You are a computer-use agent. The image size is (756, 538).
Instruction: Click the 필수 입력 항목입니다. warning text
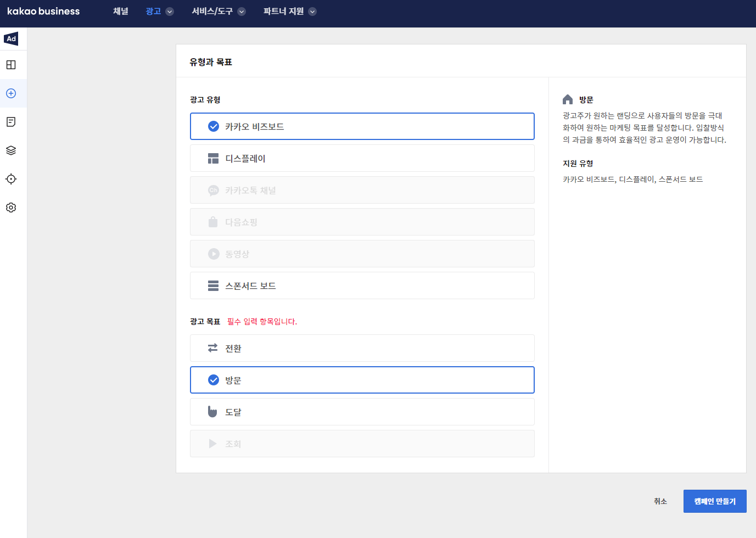[262, 321]
